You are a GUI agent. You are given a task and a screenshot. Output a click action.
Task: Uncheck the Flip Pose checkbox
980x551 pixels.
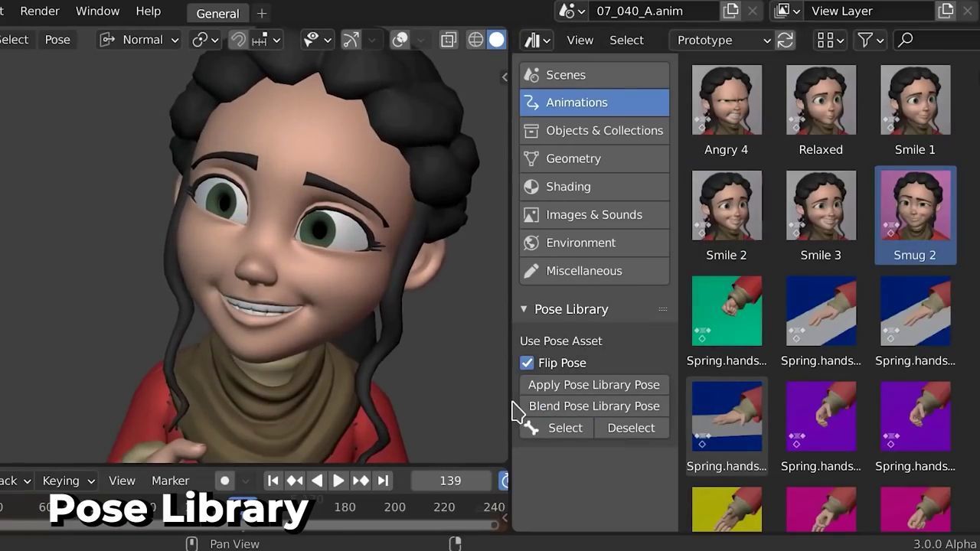click(527, 363)
